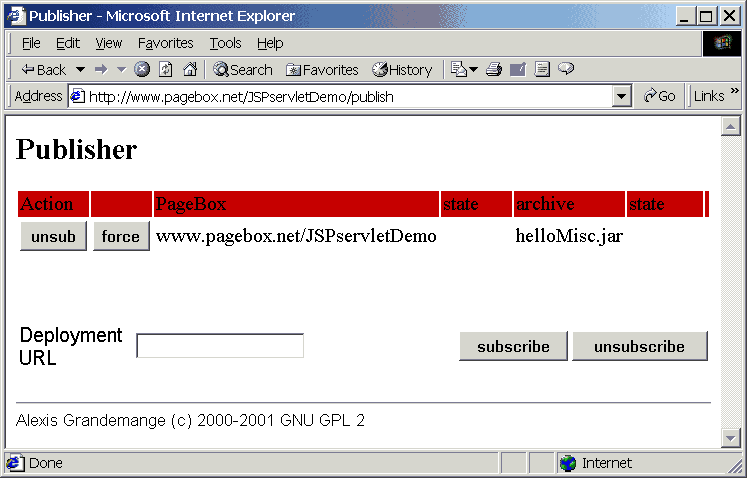
Task: Maximize the Internet Explorer window
Action: click(x=706, y=16)
